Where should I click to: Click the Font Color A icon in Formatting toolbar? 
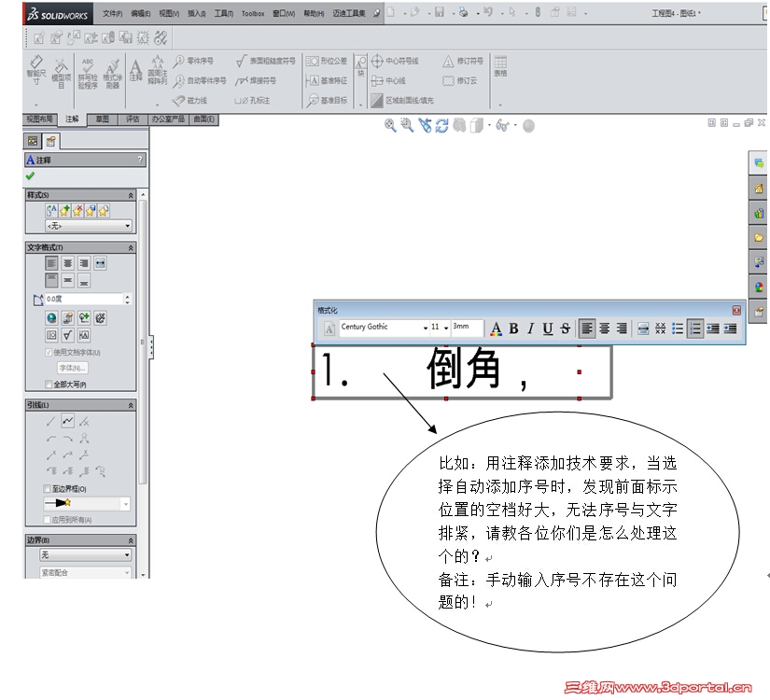click(x=496, y=329)
